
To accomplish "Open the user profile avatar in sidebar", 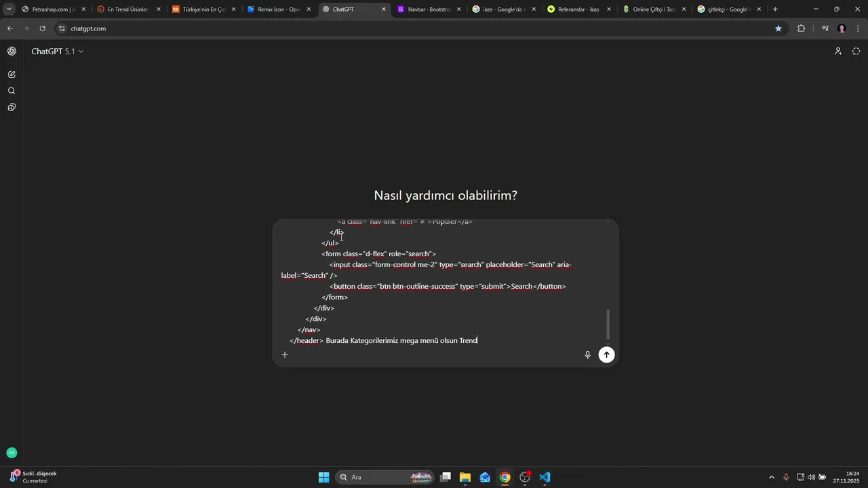I will (x=12, y=453).
